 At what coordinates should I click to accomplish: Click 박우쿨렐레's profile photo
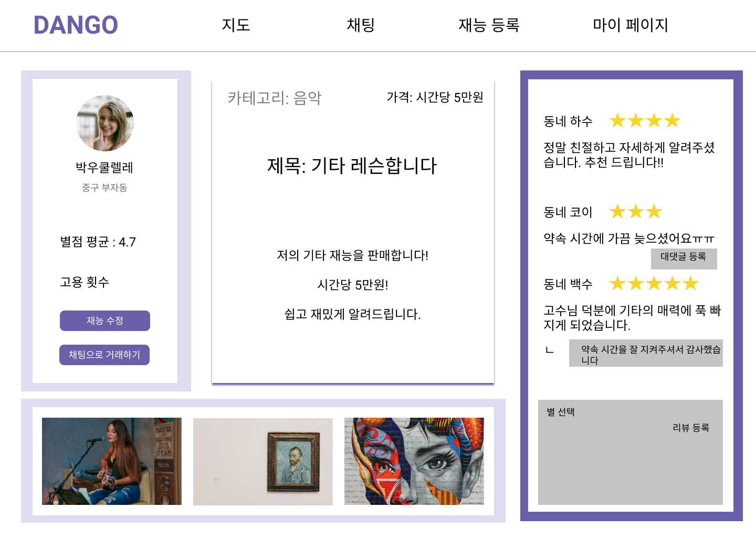(x=104, y=122)
